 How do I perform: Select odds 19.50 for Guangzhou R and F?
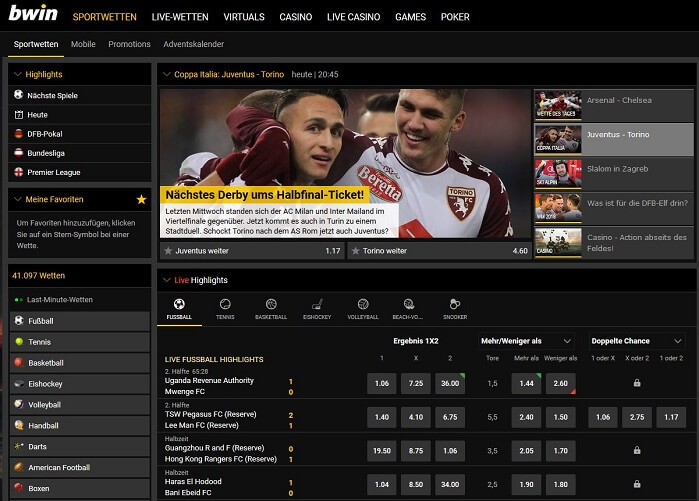pyautogui.click(x=382, y=451)
